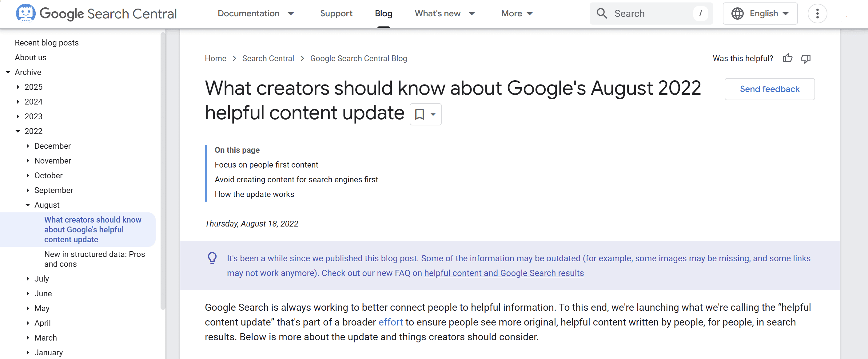Open the bookmark dropdown arrow

point(433,114)
